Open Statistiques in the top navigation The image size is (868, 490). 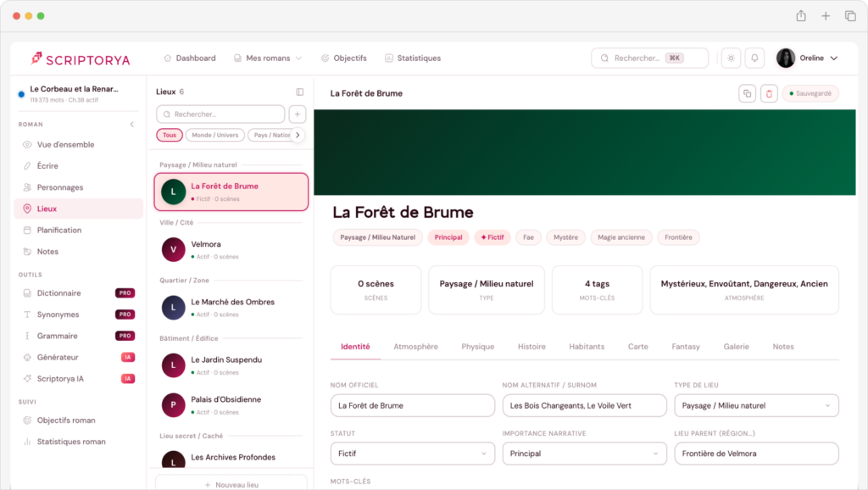pos(413,58)
